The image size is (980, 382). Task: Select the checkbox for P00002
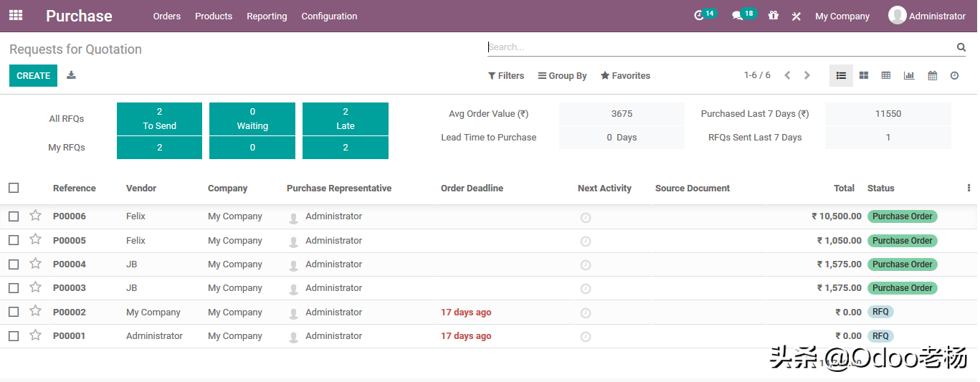pos(14,312)
